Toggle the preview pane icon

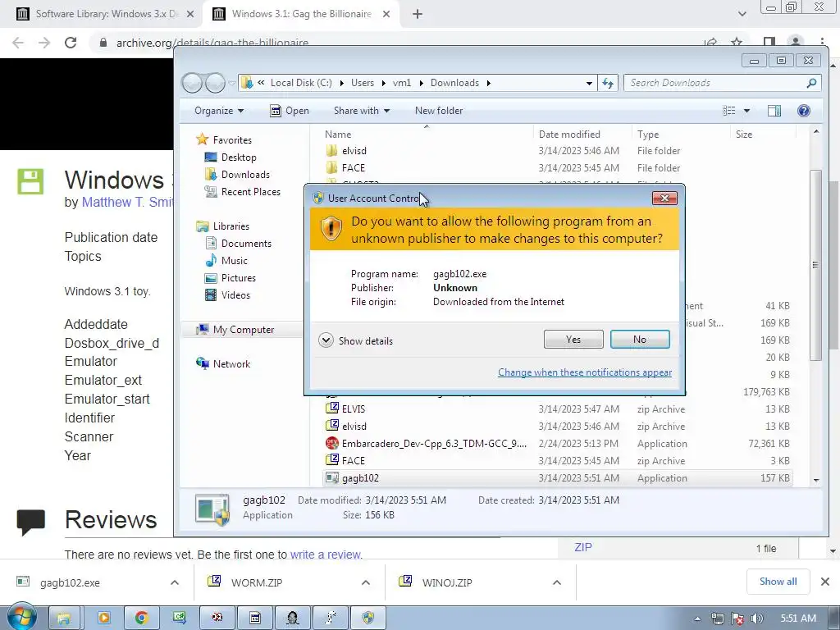point(774,111)
